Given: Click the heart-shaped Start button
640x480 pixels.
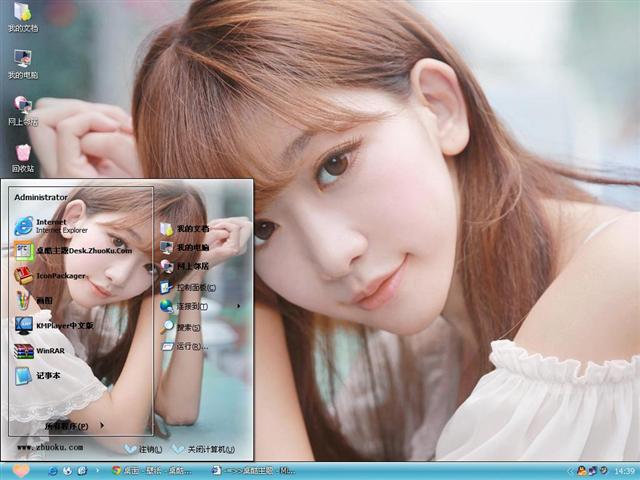Looking at the screenshot, I should point(20,471).
